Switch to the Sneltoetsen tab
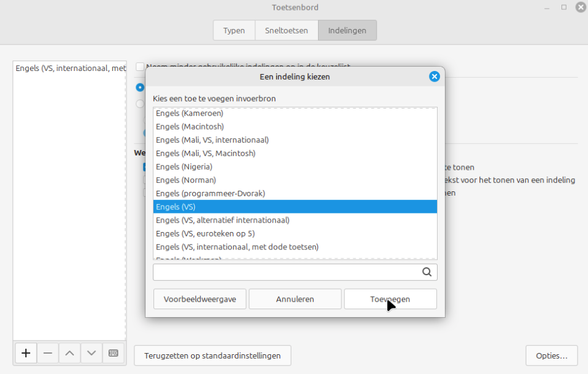588x374 pixels. coord(287,30)
